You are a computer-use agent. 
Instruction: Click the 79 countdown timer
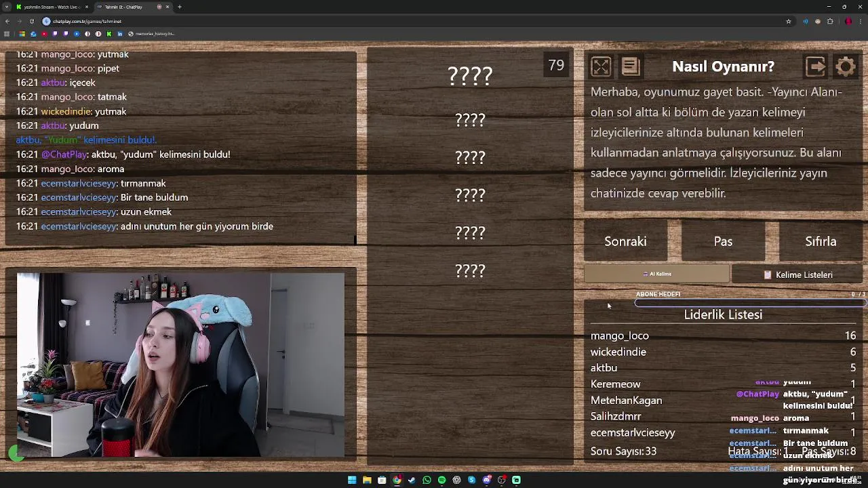tap(556, 65)
